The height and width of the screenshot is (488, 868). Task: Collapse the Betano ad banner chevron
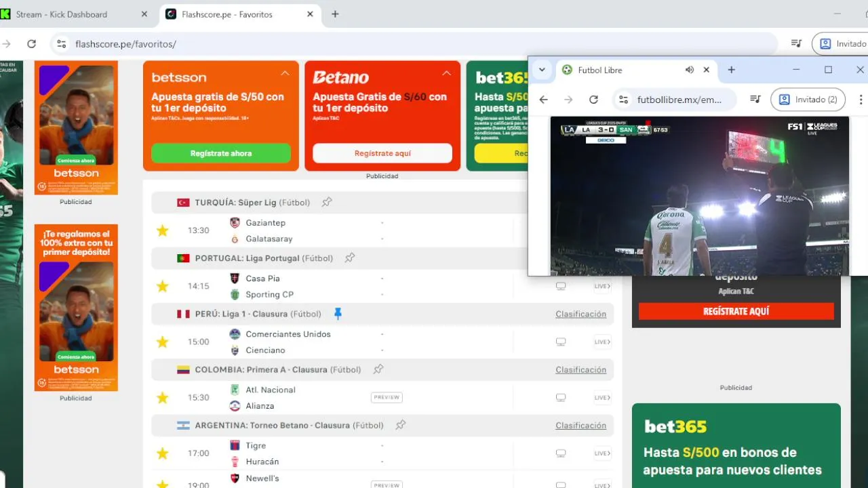[x=446, y=73]
